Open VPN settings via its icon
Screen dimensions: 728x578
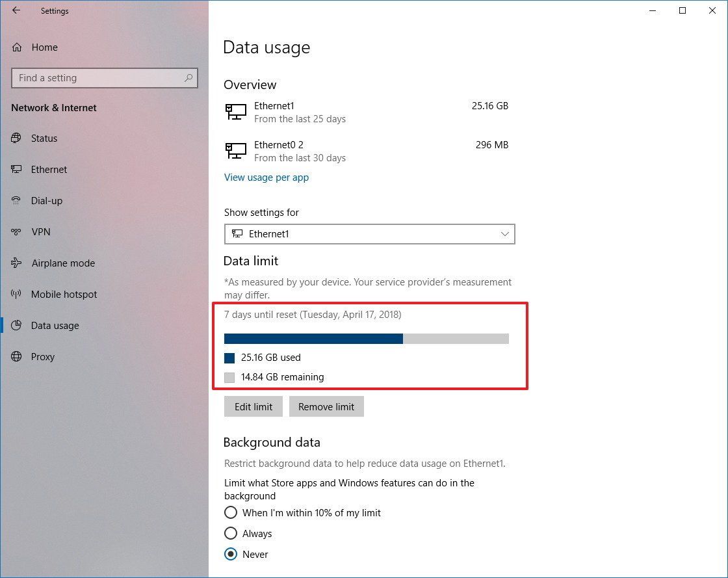click(x=16, y=231)
